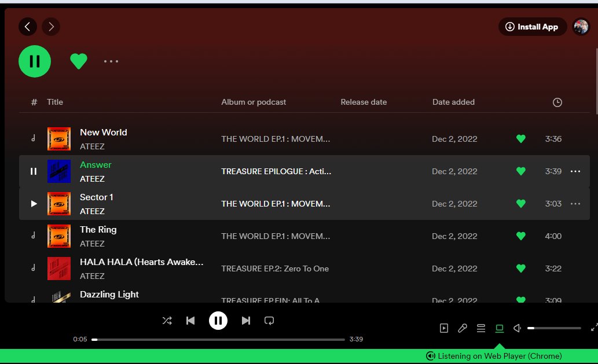Click The Ring song title
Screen dimensions: 598x364
tap(98, 230)
